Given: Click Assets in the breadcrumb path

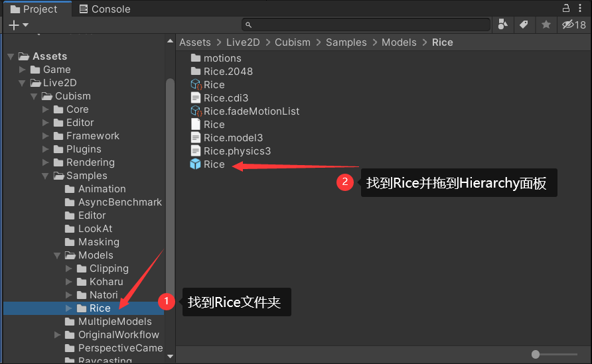Looking at the screenshot, I should click(195, 42).
